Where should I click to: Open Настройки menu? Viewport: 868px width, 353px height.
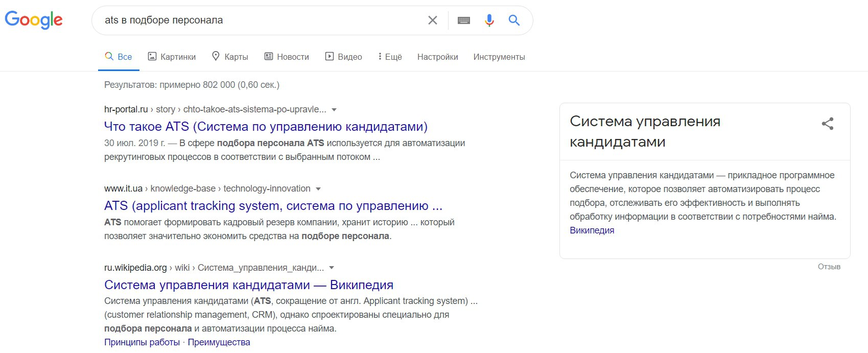tap(438, 57)
